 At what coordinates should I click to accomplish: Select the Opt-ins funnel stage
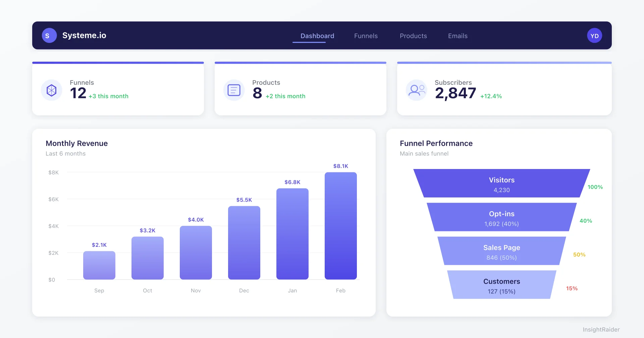coord(501,217)
